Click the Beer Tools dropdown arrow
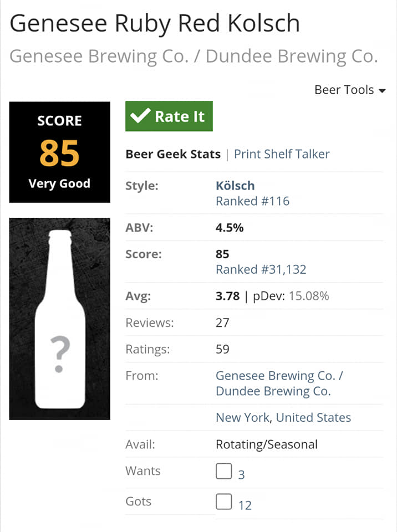This screenshot has height=532, width=397. (382, 90)
